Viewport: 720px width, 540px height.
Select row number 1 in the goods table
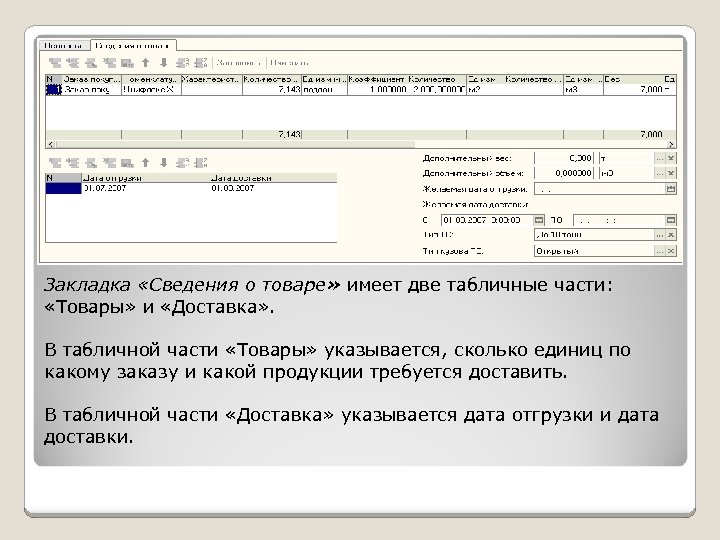point(54,90)
